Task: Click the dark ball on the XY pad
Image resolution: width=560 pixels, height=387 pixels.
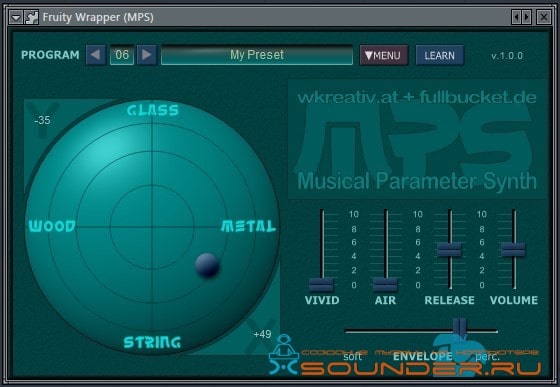Action: pos(207,265)
